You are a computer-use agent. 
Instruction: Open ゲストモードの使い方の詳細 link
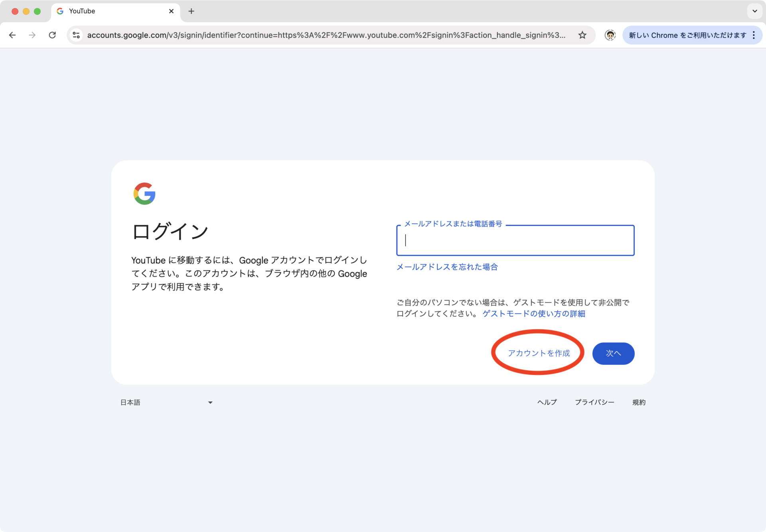534,314
